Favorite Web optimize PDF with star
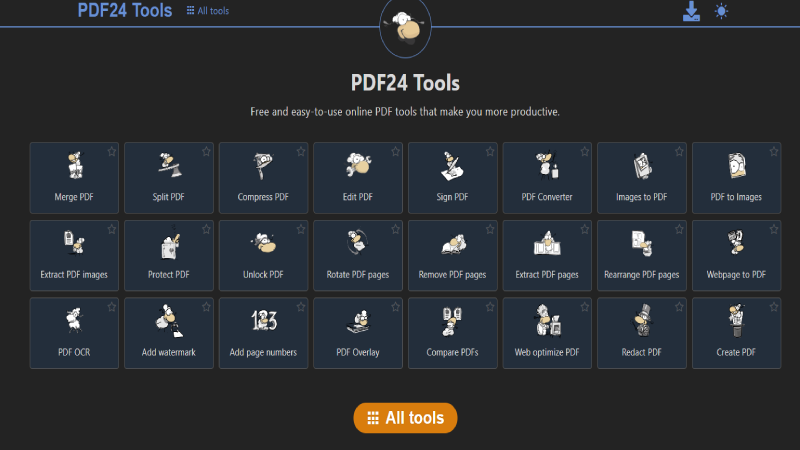 tap(585, 307)
